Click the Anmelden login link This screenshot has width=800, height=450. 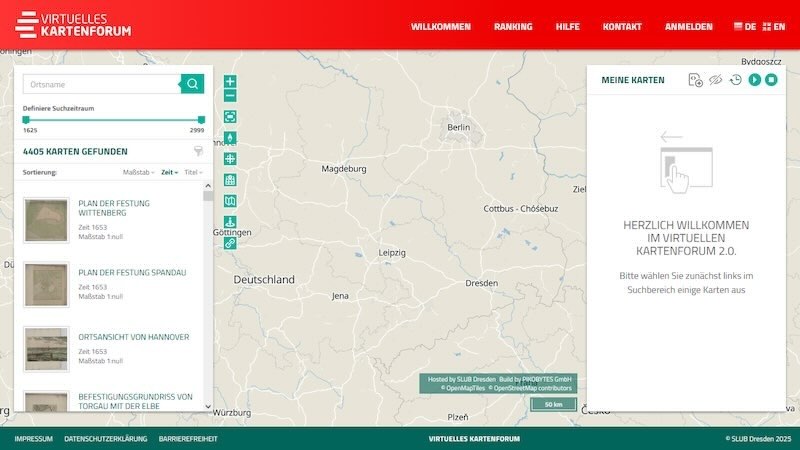(x=688, y=27)
